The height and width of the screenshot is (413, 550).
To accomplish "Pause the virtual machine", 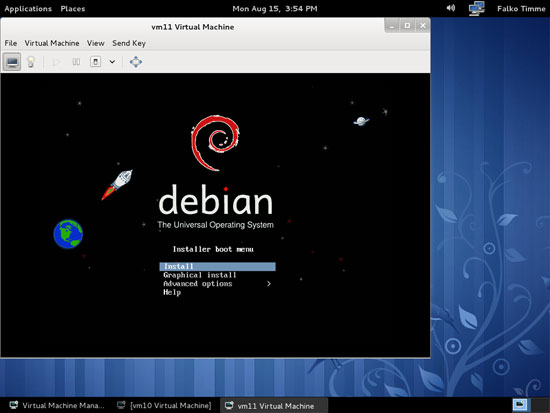I will [76, 62].
